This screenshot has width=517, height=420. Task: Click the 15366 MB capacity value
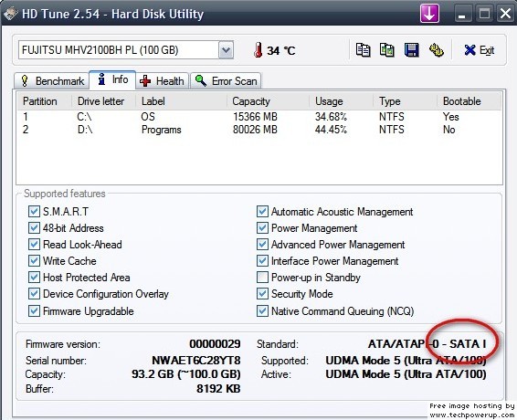click(255, 117)
